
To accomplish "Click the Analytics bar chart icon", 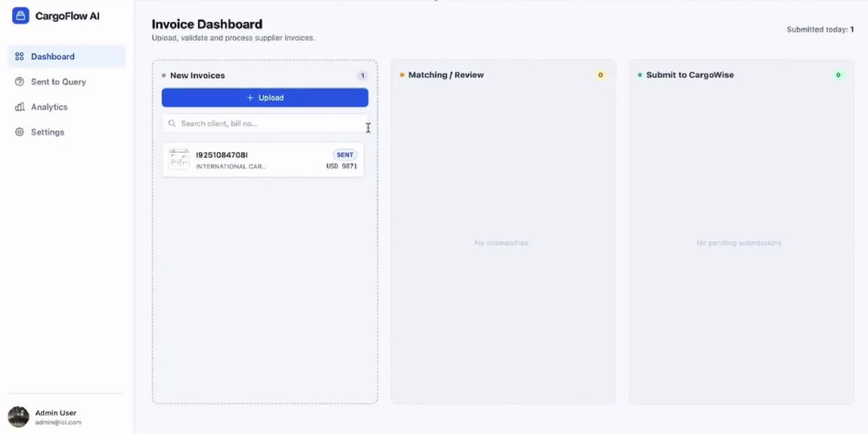I will point(19,107).
